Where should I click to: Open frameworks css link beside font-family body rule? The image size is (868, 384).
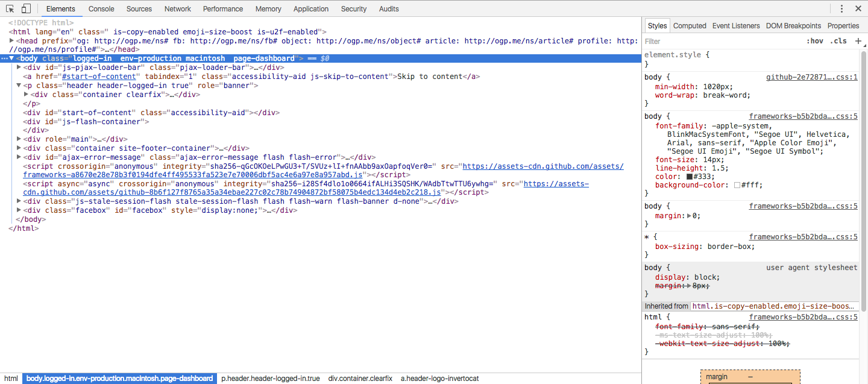(x=804, y=116)
